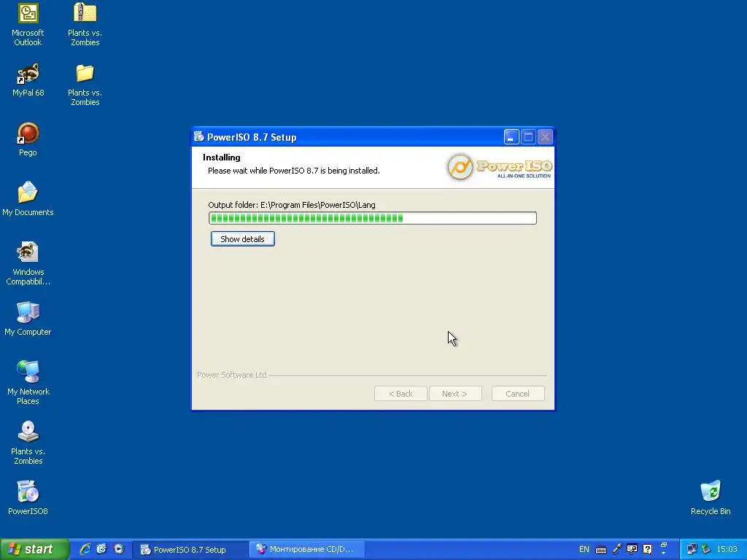The width and height of the screenshot is (747, 560).
Task: Click the PowerISO logo in installer header
Action: 499,167
